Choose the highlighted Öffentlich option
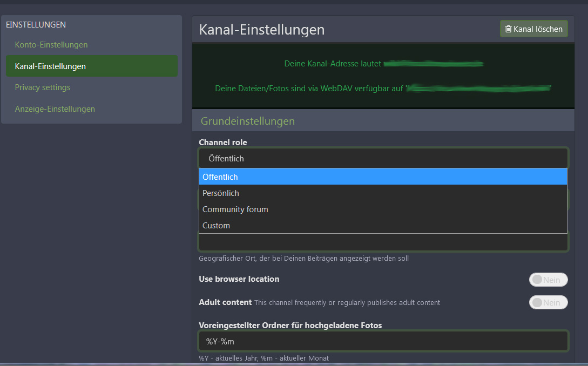 pos(383,177)
